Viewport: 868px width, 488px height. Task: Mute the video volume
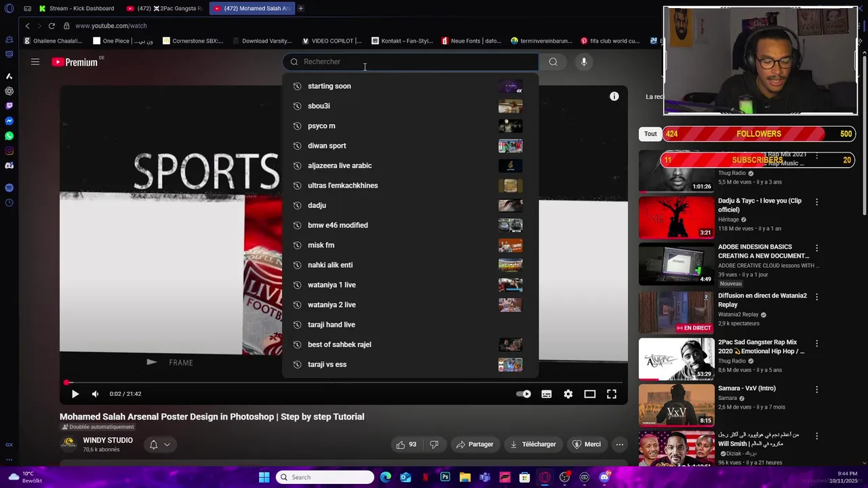96,394
